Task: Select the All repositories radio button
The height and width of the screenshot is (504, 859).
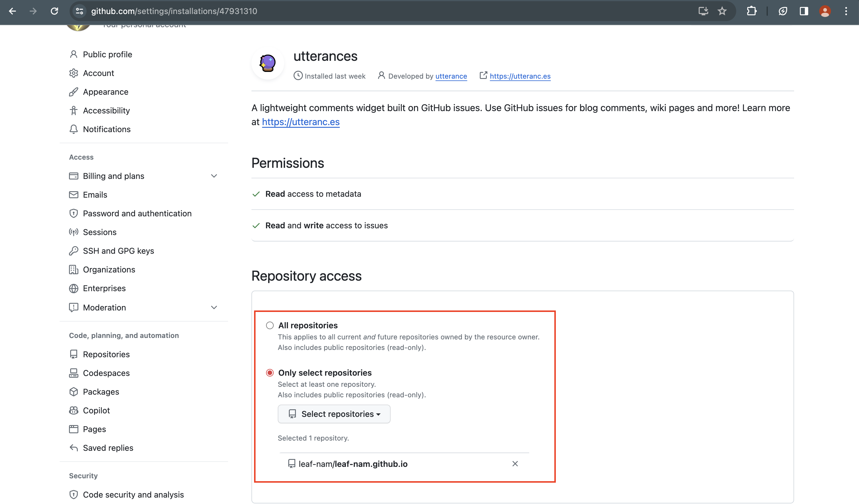Action: click(270, 325)
